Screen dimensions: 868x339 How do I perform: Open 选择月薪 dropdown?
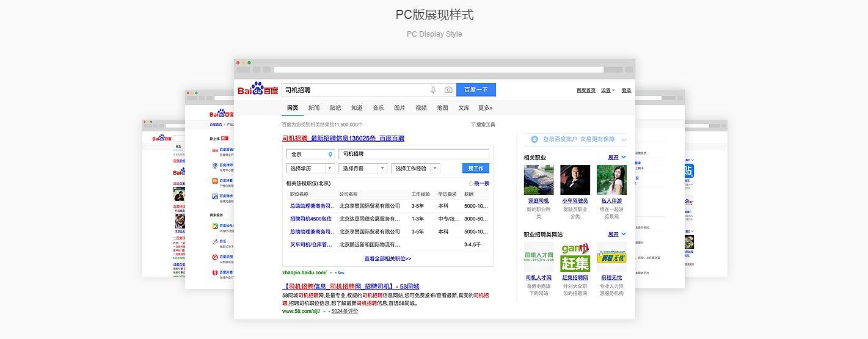pyautogui.click(x=363, y=169)
